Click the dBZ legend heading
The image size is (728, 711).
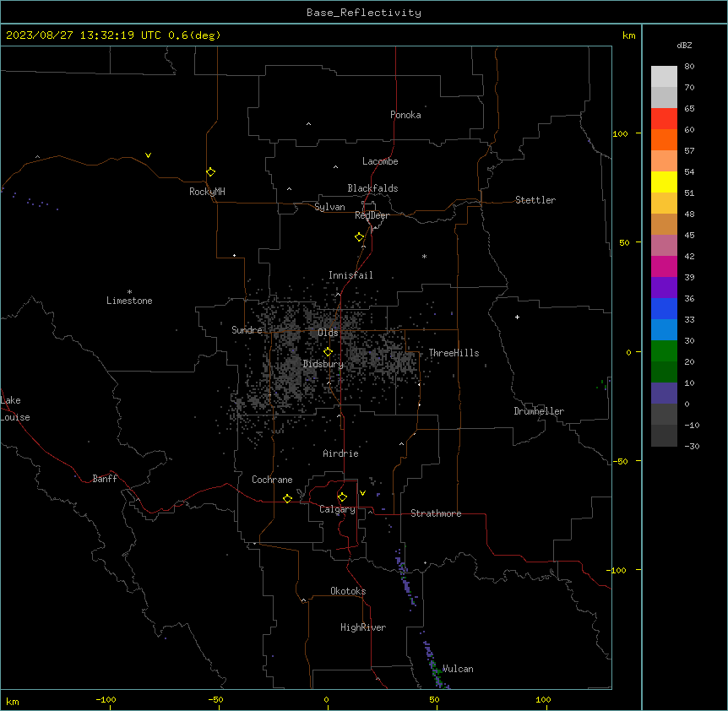click(684, 45)
